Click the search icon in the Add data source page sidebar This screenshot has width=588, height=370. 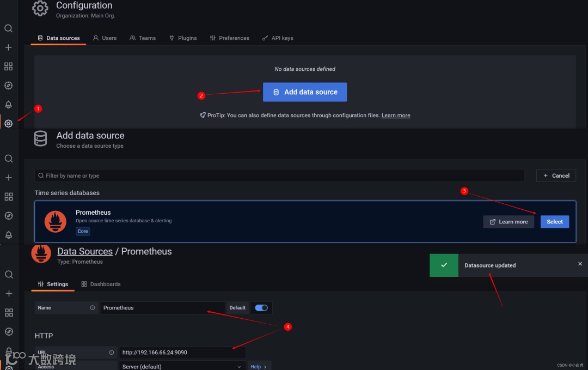click(x=9, y=159)
